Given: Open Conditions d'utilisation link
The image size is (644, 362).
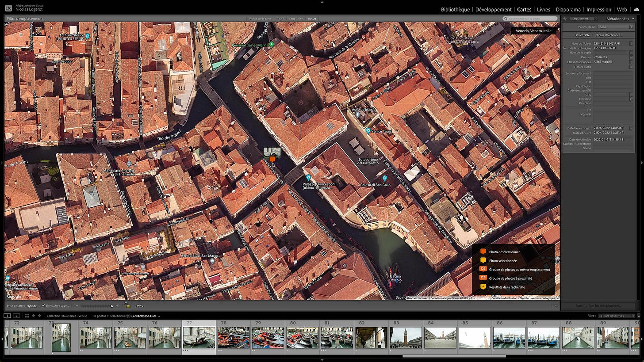Looking at the screenshot, I should 504,298.
